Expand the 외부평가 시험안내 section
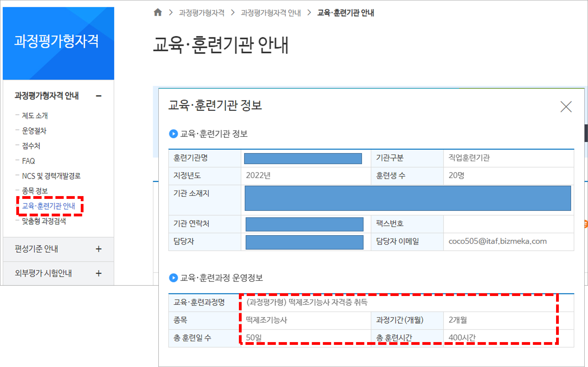The width and height of the screenshot is (588, 367). point(99,273)
